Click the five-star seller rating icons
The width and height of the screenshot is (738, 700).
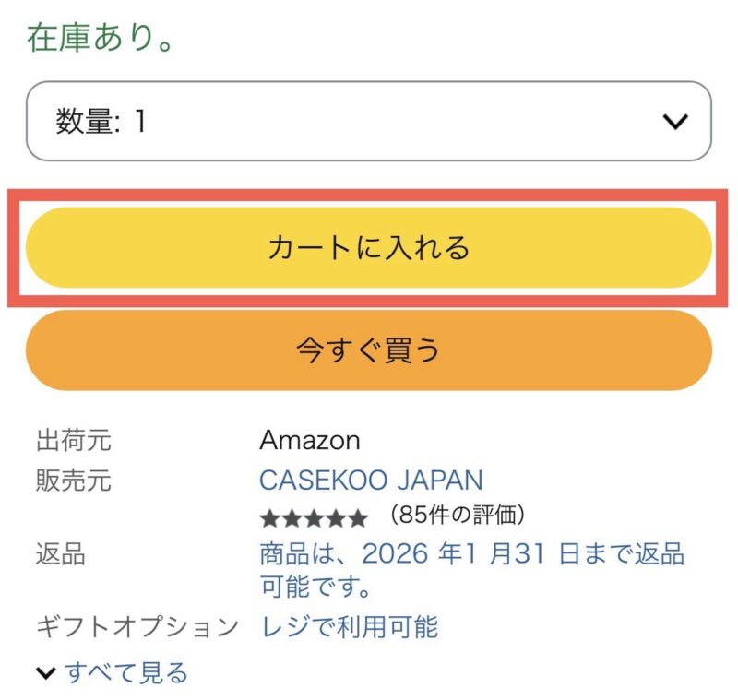314,517
